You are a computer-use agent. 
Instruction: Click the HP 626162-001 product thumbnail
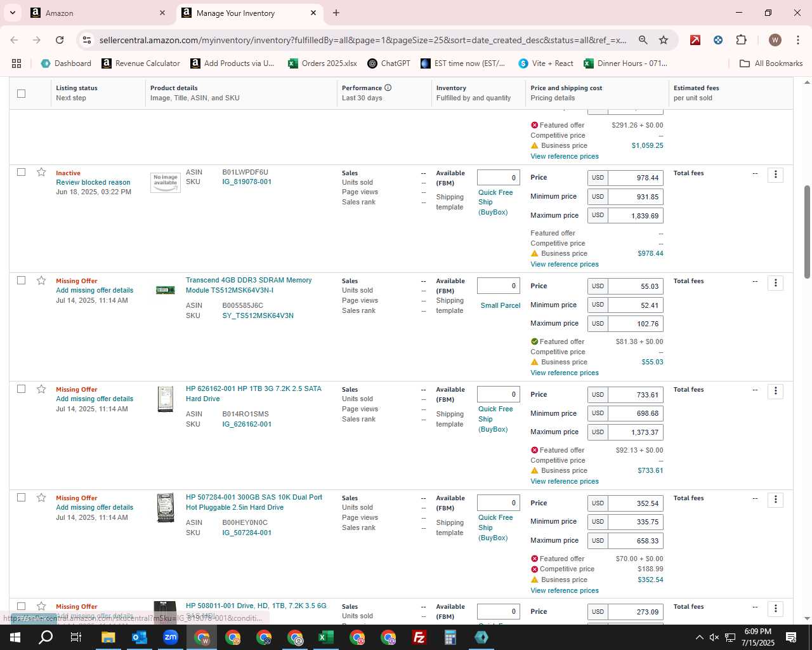pyautogui.click(x=166, y=399)
